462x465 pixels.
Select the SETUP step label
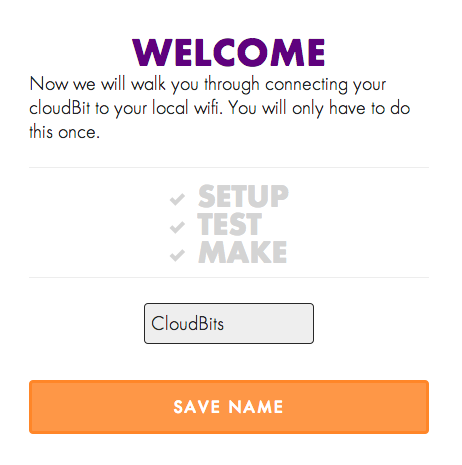pos(243,196)
